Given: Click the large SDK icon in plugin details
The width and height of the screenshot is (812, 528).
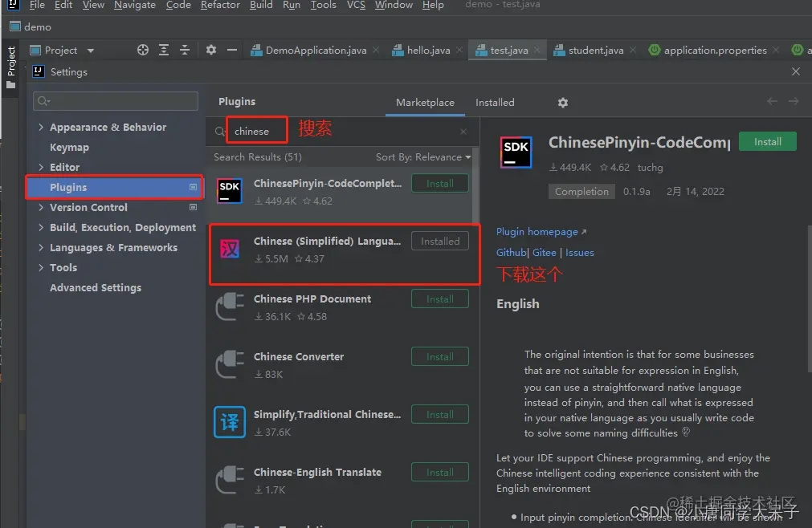Looking at the screenshot, I should 516,152.
